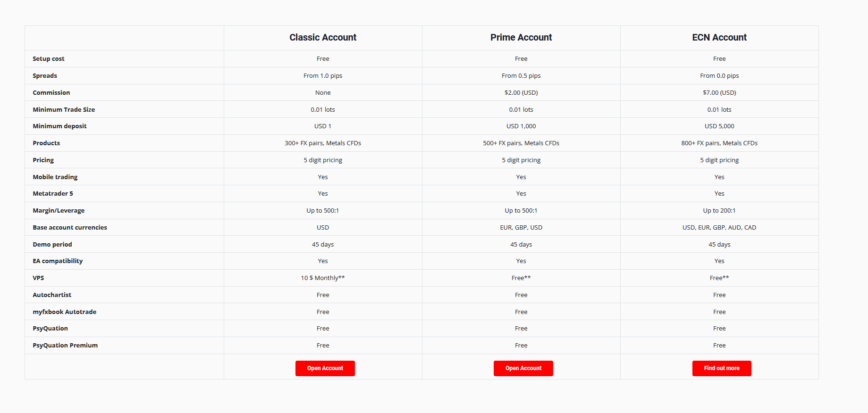The image size is (868, 413).
Task: Click Find out more button for ECN
Action: [x=722, y=368]
